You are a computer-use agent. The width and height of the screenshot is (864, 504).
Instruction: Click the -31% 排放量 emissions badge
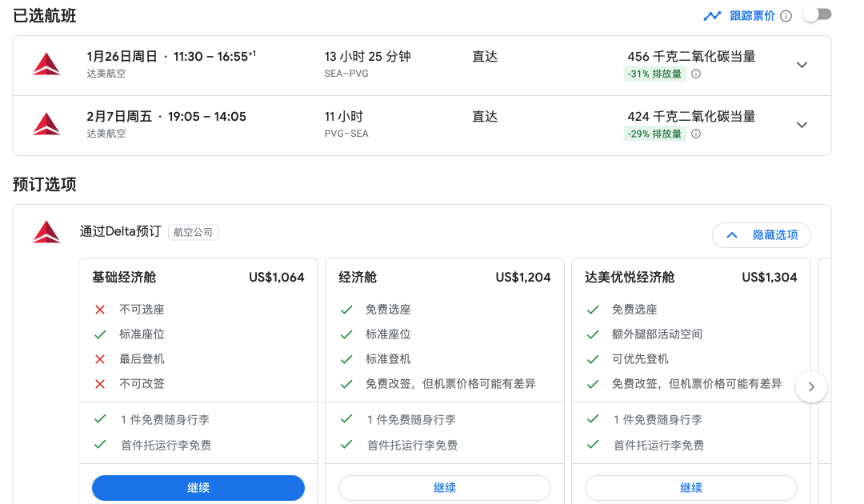click(654, 74)
